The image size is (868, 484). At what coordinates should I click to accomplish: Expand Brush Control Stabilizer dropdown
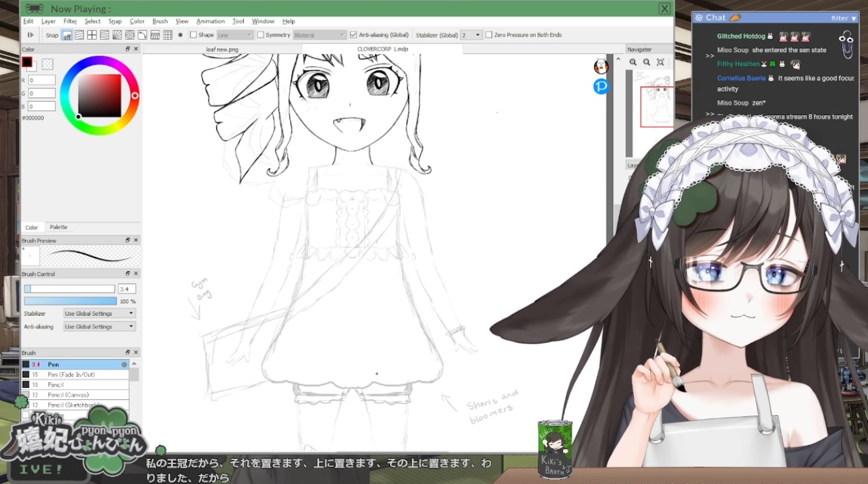pyautogui.click(x=99, y=314)
